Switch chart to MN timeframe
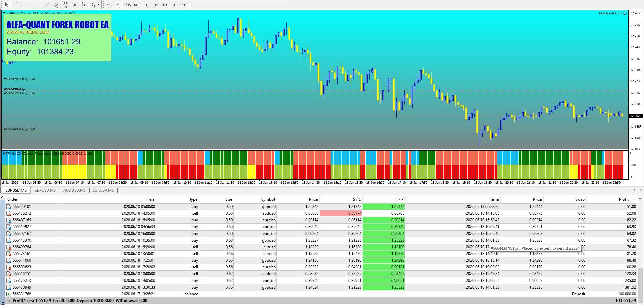Screen dimensions: 644x305 (184, 5)
